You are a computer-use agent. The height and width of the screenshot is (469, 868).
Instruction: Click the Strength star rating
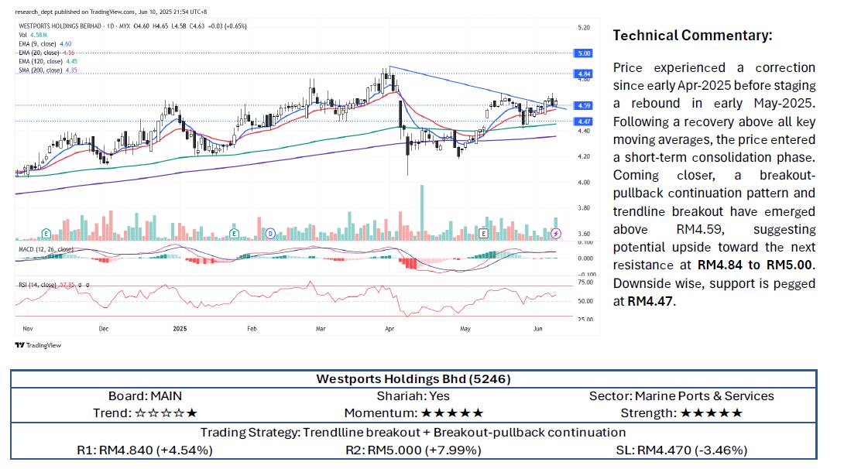click(712, 413)
